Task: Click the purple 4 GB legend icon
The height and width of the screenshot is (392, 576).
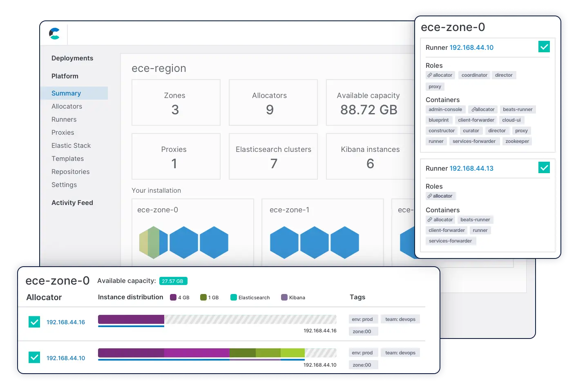Action: 173,297
